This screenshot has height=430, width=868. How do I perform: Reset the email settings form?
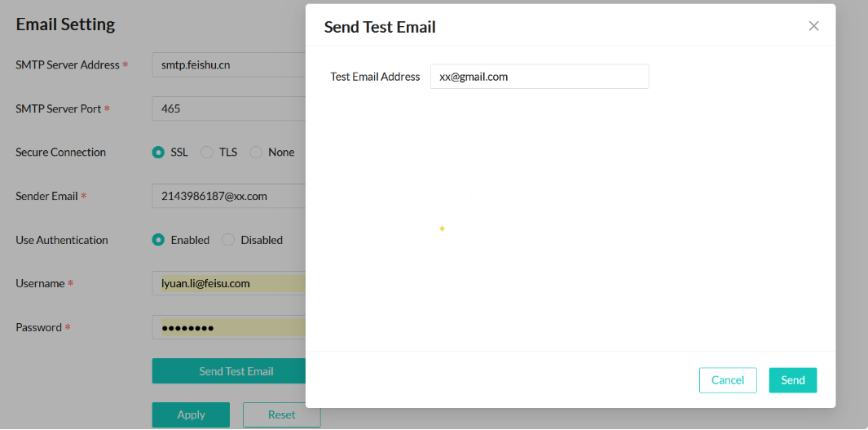point(281,414)
